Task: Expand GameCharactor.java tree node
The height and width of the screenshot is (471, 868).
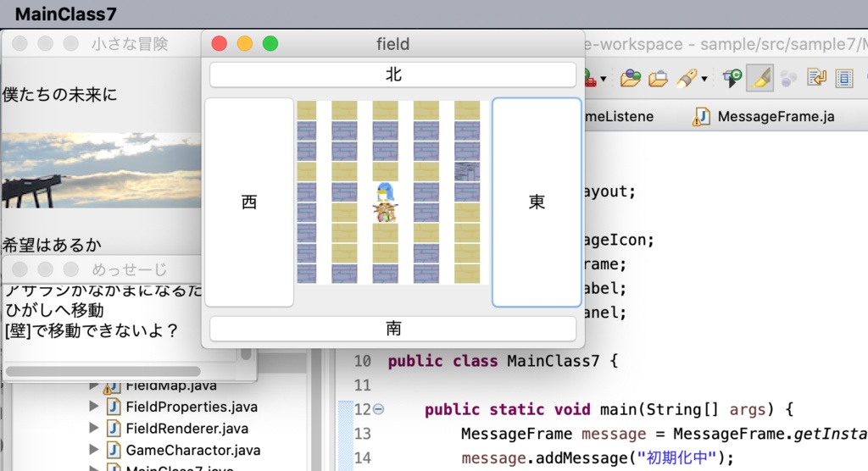Action: click(93, 450)
